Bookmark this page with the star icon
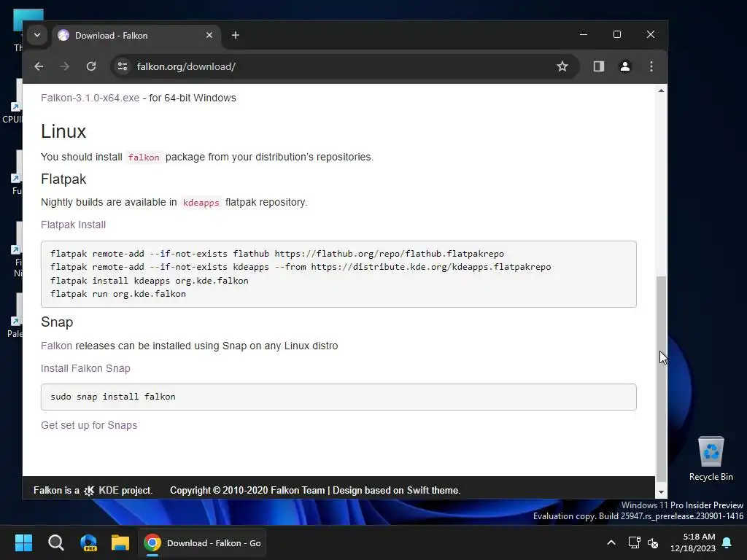The image size is (747, 560). tap(562, 66)
